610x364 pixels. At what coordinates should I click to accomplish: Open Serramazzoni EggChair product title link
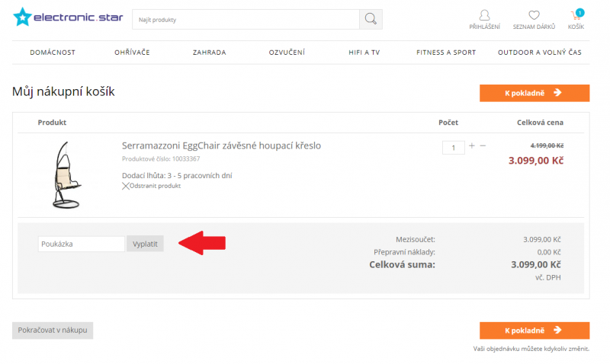tap(221, 145)
